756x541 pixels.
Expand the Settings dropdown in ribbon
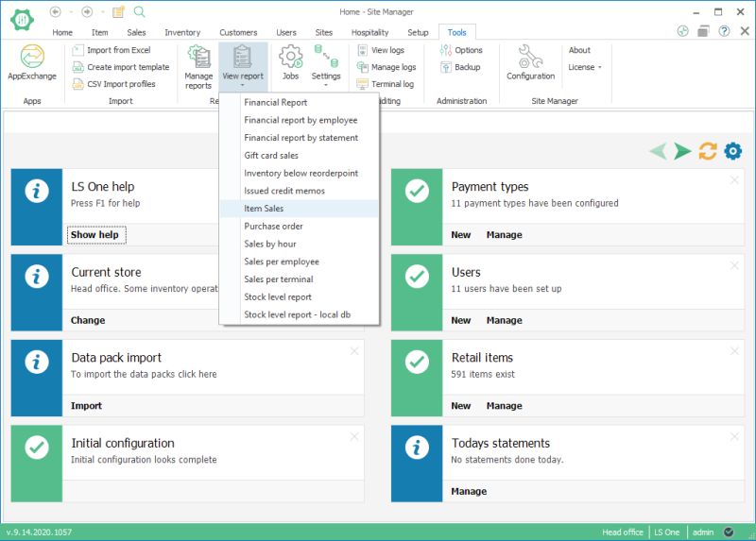tap(326, 76)
